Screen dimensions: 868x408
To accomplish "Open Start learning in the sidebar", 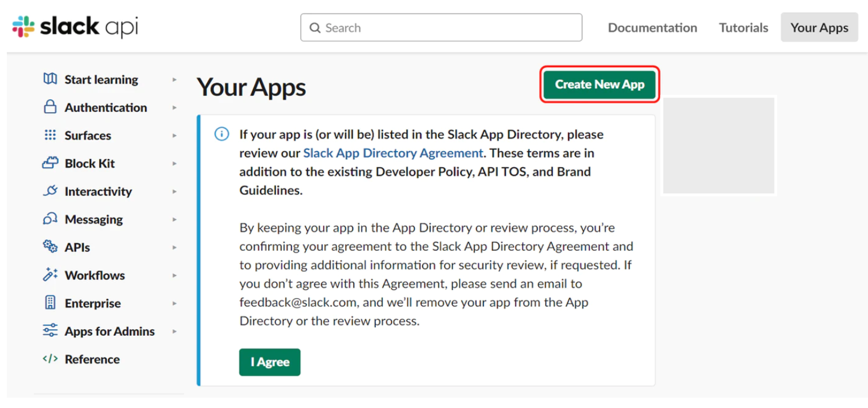I will (101, 79).
